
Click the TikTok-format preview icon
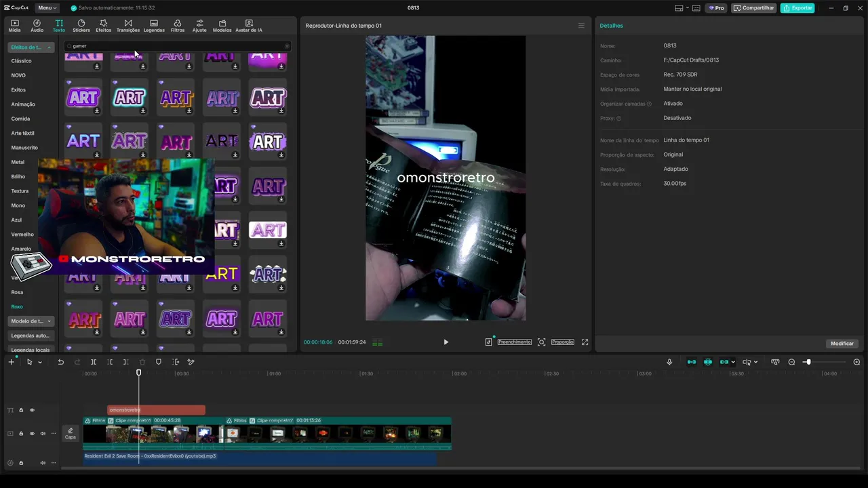click(x=488, y=342)
